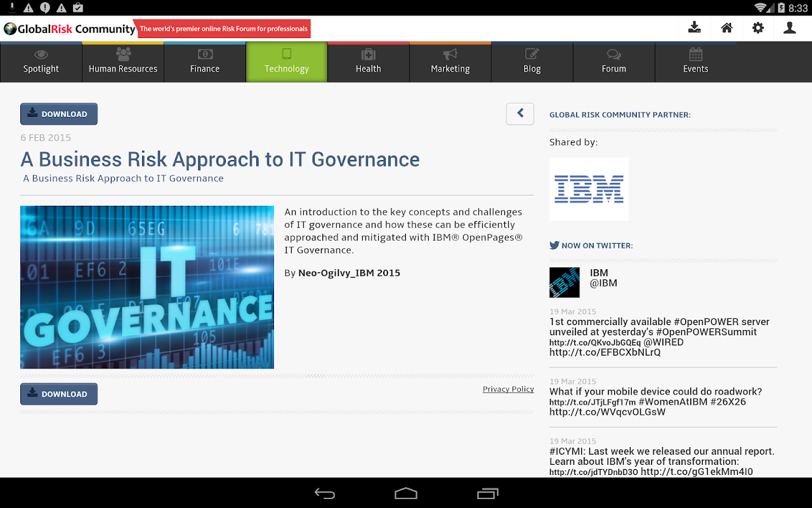Go to the Forum tab
The image size is (812, 508).
point(614,62)
